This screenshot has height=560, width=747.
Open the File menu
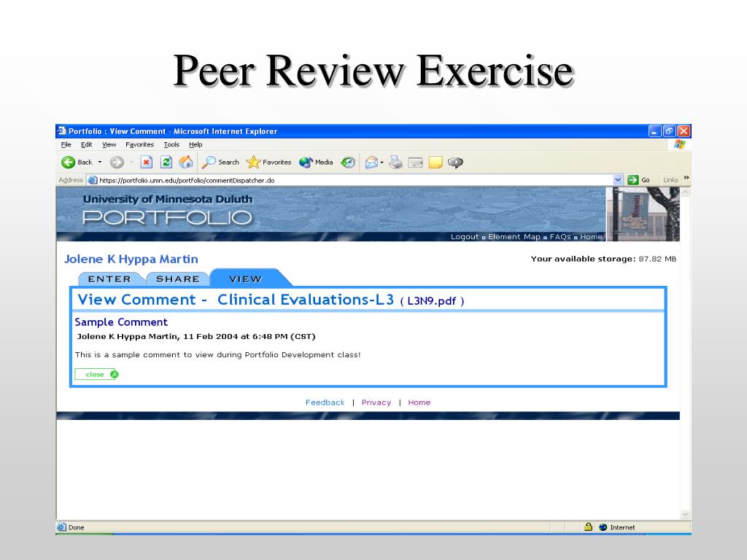66,144
